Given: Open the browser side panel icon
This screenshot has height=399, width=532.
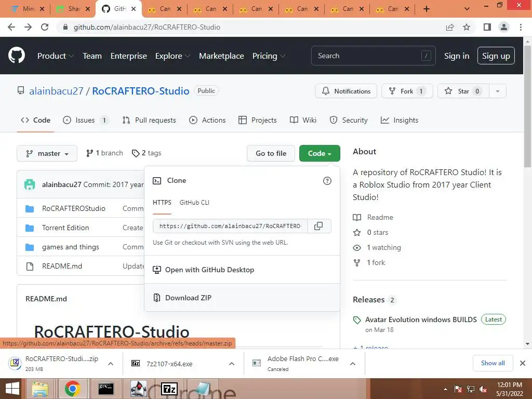Looking at the screenshot, I should click(487, 27).
